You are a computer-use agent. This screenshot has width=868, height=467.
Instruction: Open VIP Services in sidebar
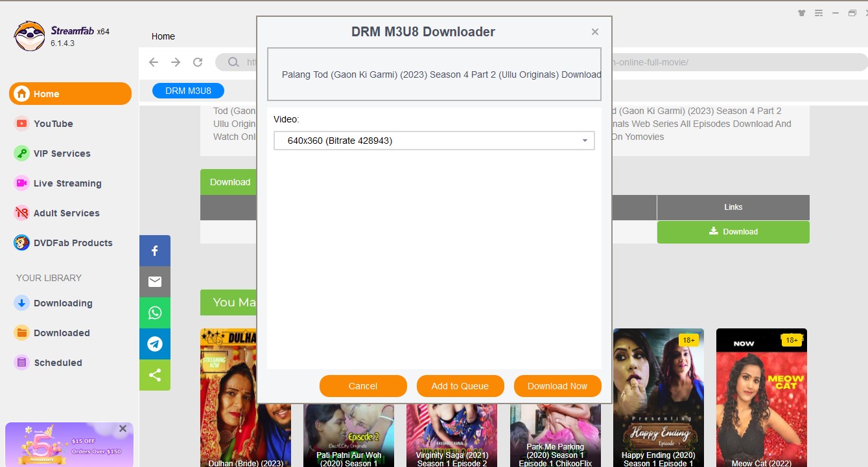pos(62,154)
